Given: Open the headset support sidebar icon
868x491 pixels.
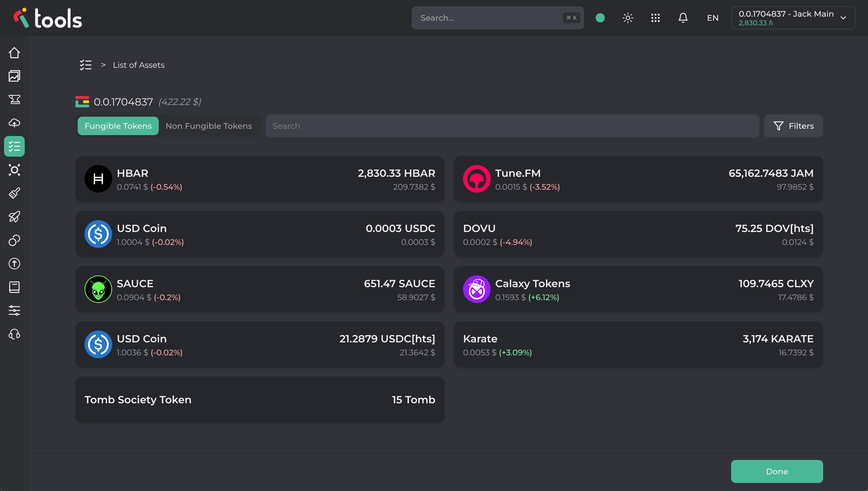Looking at the screenshot, I should pos(14,334).
